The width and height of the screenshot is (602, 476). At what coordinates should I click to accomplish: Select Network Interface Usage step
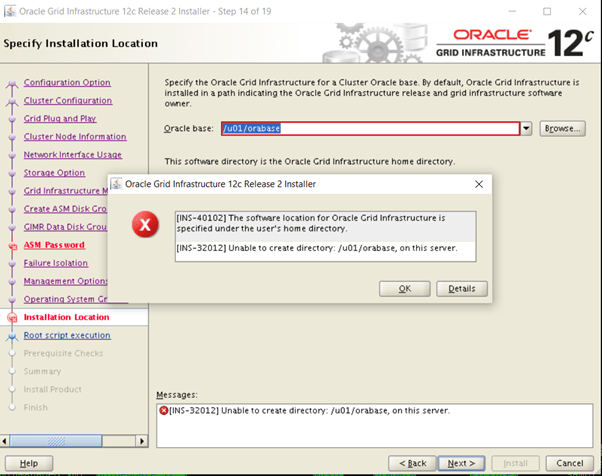(73, 155)
